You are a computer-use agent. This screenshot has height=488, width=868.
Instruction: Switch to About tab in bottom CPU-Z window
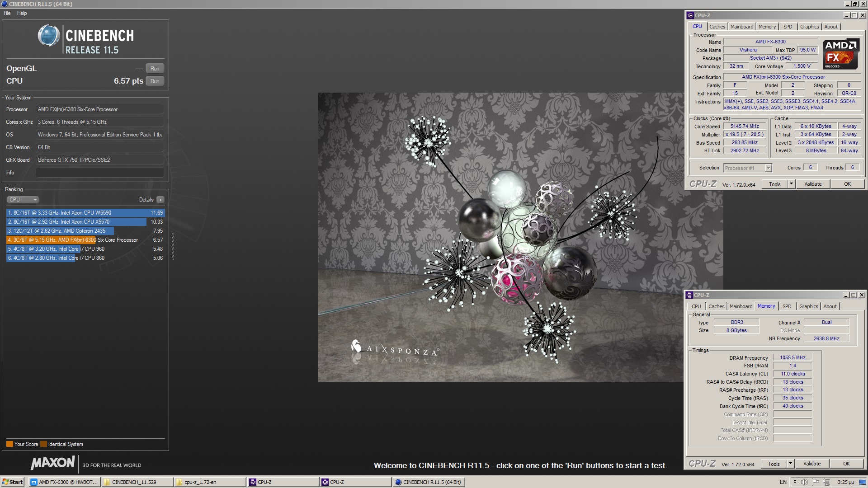click(x=830, y=306)
